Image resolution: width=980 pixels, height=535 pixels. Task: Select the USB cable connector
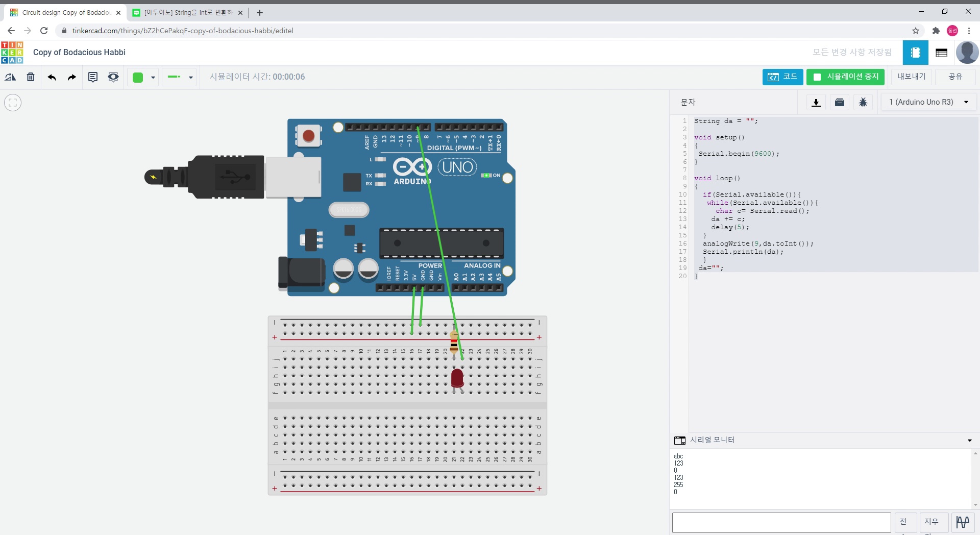coord(233,177)
